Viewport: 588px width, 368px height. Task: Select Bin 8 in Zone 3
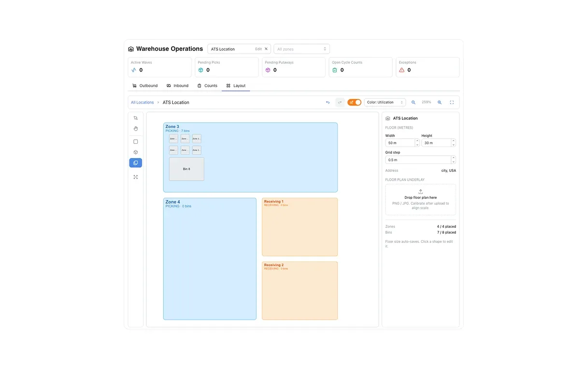click(186, 169)
